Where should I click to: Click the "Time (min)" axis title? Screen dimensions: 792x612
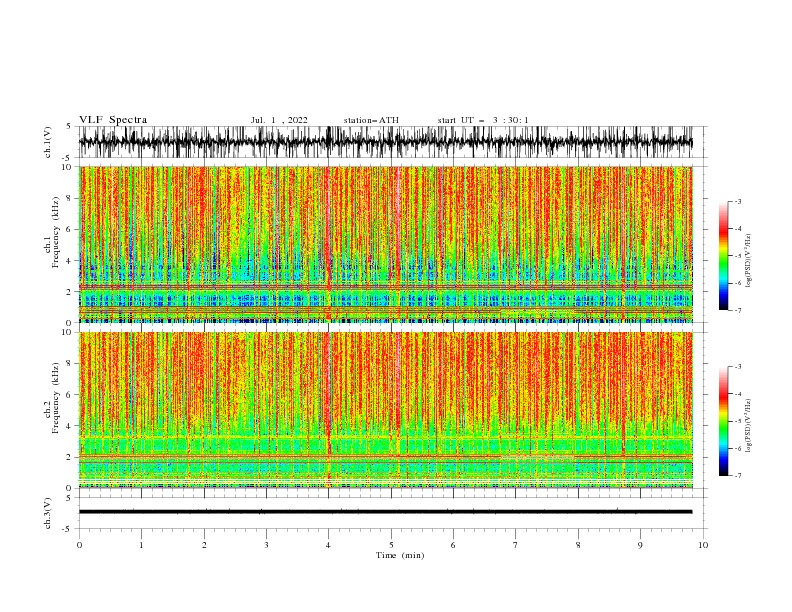click(400, 555)
